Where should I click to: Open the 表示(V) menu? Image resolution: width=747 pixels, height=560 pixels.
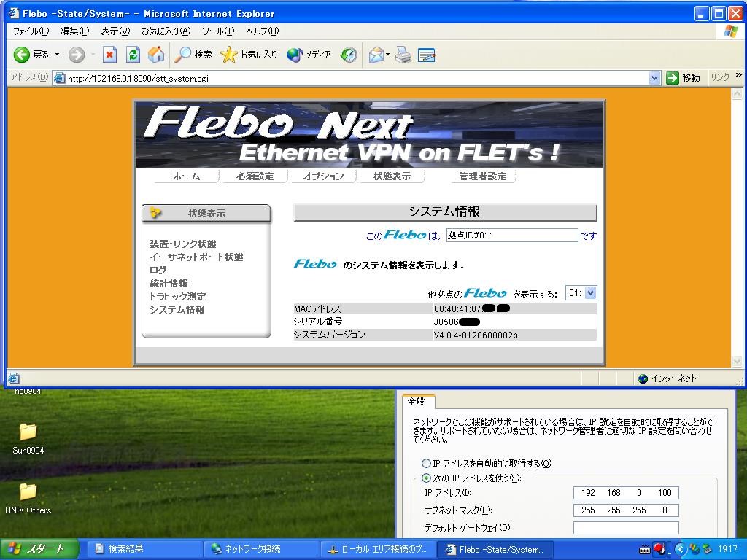pyautogui.click(x=115, y=31)
